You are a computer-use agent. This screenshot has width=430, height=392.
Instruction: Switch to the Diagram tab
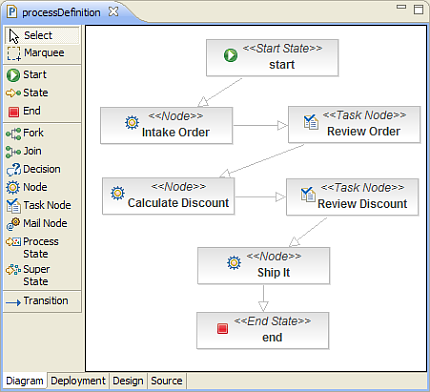pos(25,381)
